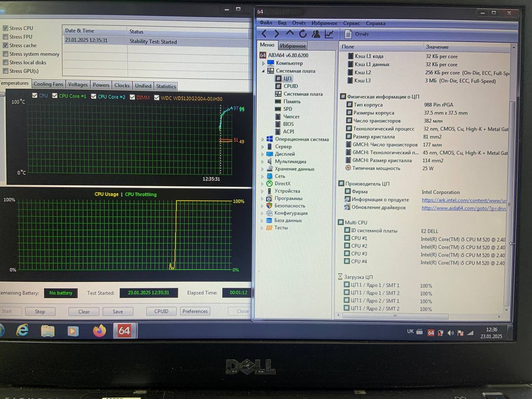Expand the Хранение данных node

point(262,169)
